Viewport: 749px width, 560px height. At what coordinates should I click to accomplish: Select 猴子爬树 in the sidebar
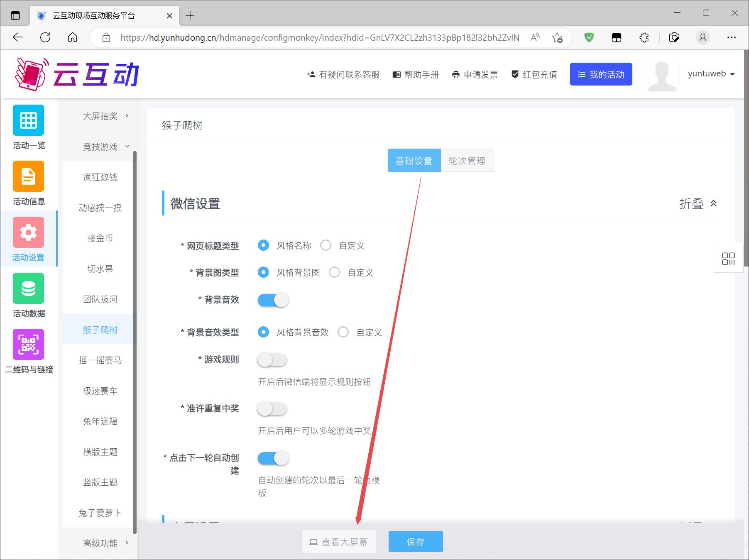(x=100, y=330)
